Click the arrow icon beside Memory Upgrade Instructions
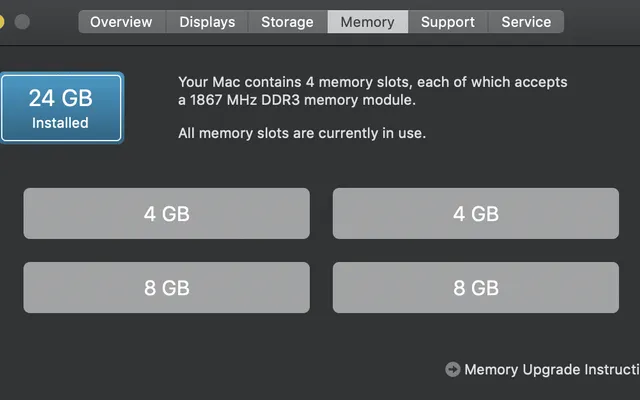The height and width of the screenshot is (400, 640). coord(452,369)
